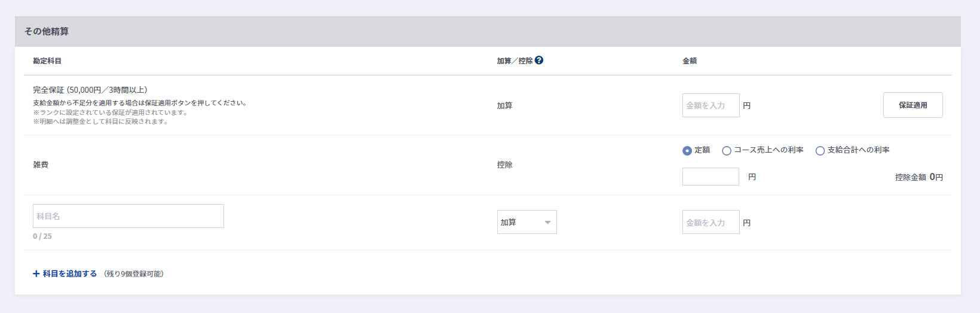Screen dimensions: 980x313
Task: Click the 科目を追加する link
Action: point(69,274)
